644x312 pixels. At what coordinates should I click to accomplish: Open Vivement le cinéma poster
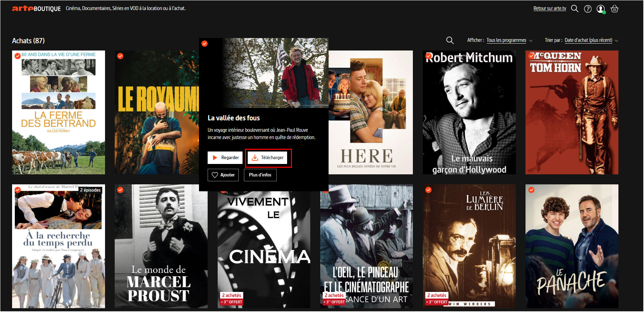[264, 250]
